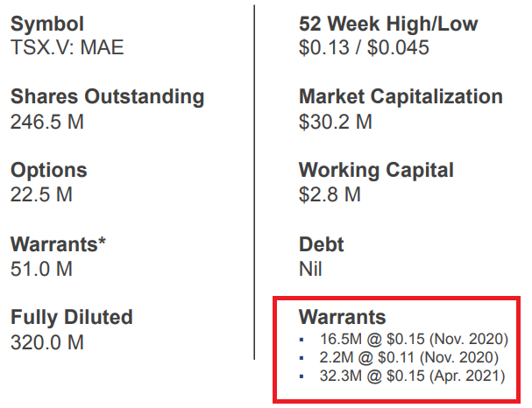
Task: Click the 2.2M @ $0.11 warrant line
Action: pos(408,357)
